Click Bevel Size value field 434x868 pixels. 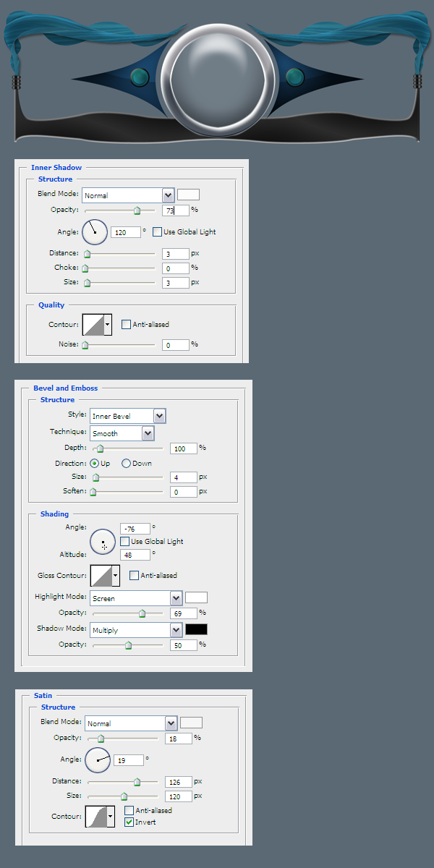[184, 477]
